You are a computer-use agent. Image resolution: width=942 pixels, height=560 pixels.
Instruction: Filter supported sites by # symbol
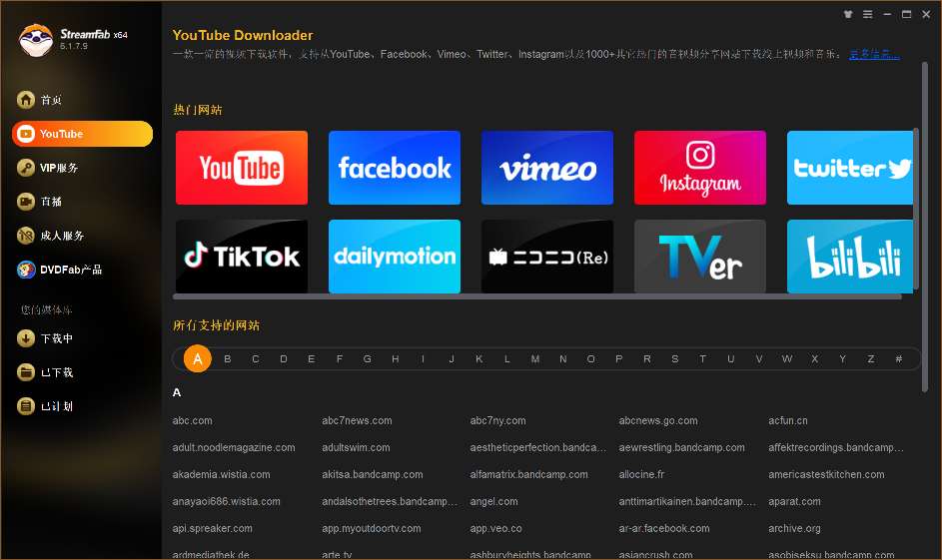tap(899, 359)
